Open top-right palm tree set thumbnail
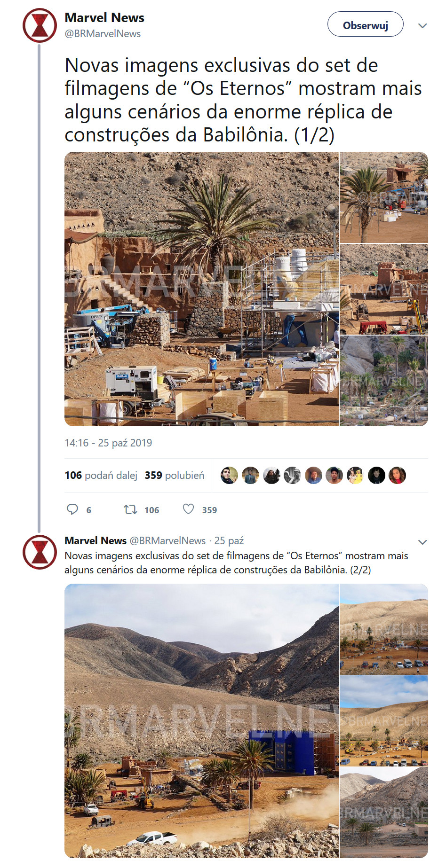 pyautogui.click(x=384, y=197)
